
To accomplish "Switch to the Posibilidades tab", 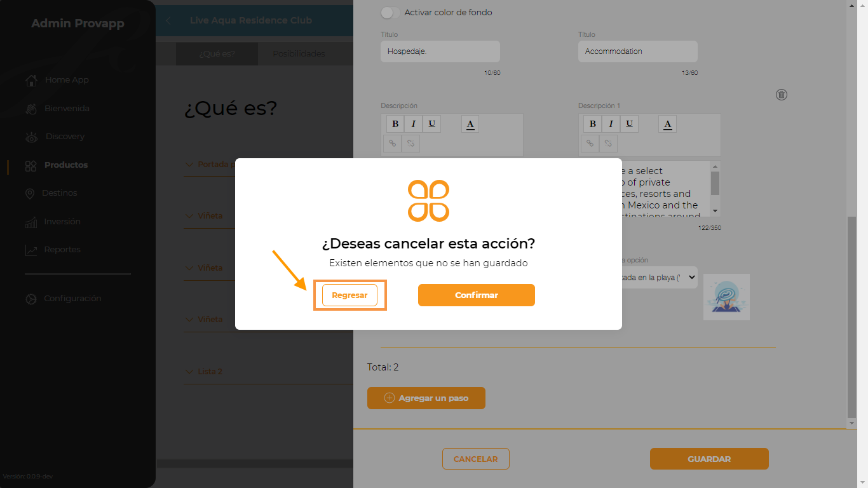I will [299, 54].
